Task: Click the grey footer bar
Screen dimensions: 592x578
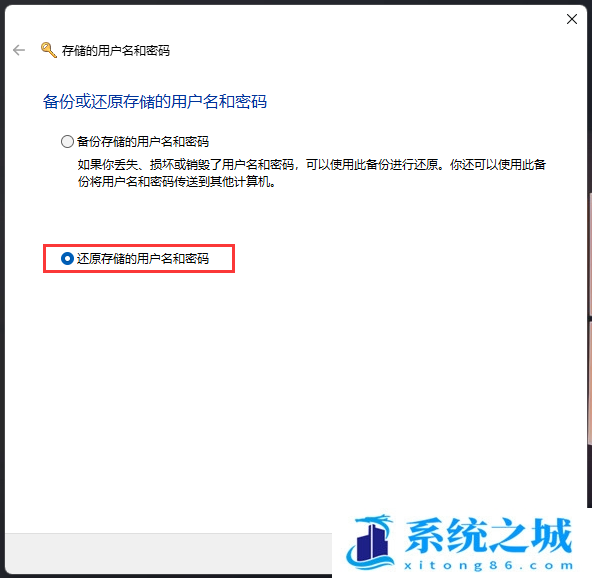Action: pos(168,553)
